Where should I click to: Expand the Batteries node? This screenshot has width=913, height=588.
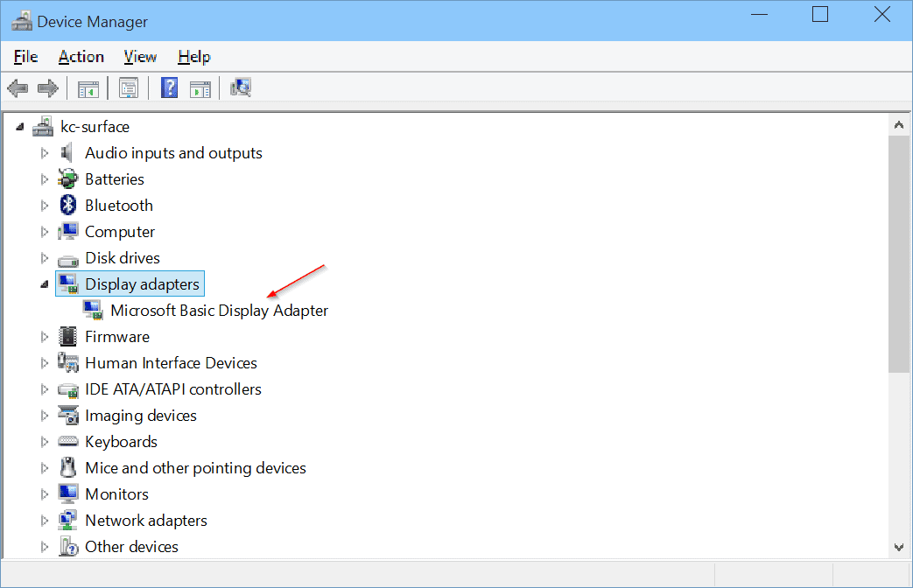pos(45,179)
